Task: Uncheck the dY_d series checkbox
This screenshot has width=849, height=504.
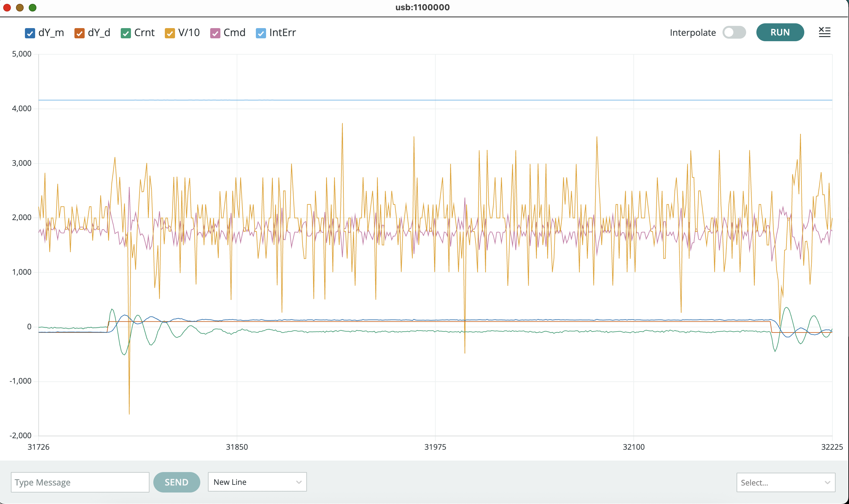Action: (79, 33)
